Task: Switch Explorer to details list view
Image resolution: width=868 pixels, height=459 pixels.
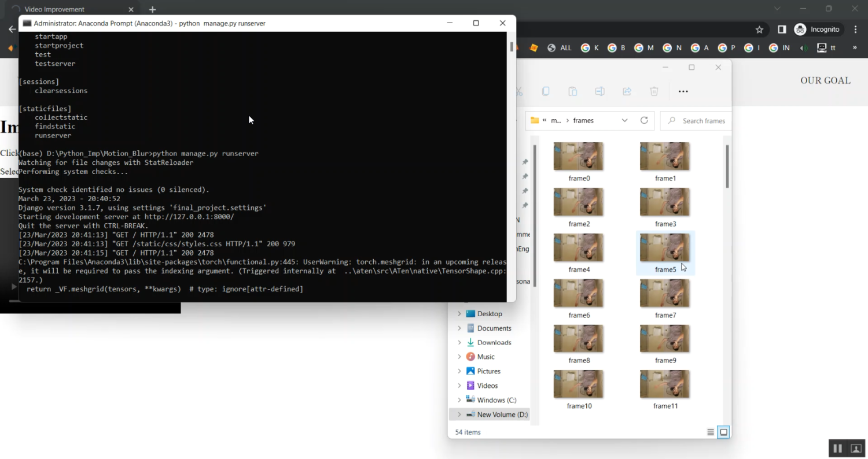Action: tap(711, 432)
